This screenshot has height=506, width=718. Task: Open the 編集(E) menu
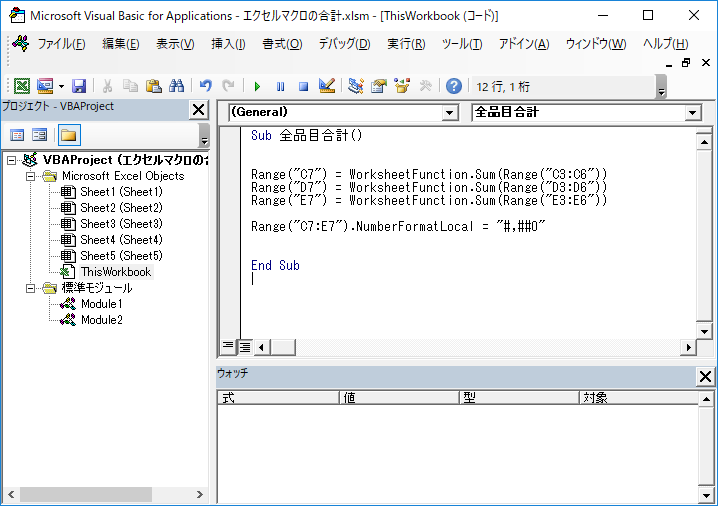120,44
